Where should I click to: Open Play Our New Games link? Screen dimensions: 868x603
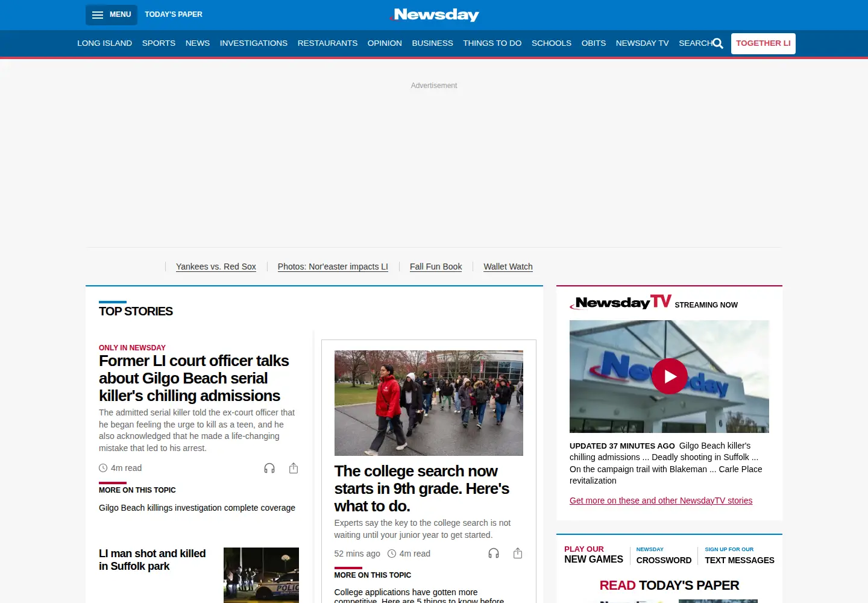[x=594, y=555]
